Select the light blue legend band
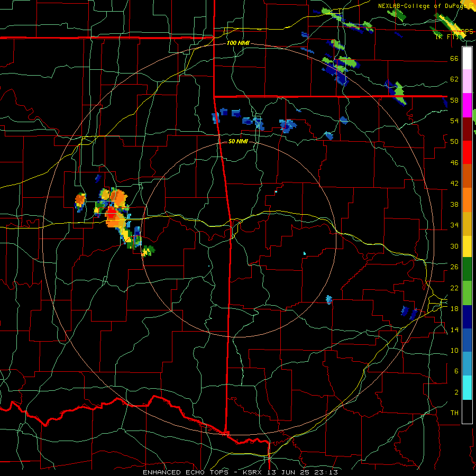 pyautogui.click(x=467, y=364)
